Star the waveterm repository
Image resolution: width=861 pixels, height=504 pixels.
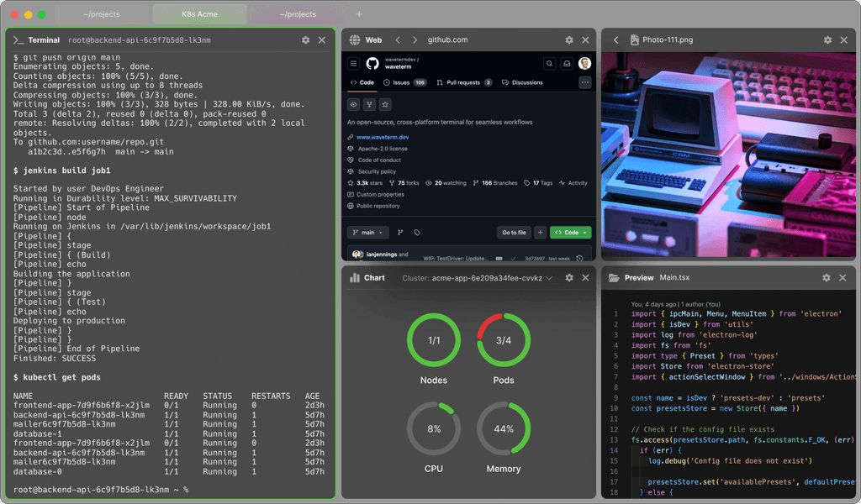(384, 104)
